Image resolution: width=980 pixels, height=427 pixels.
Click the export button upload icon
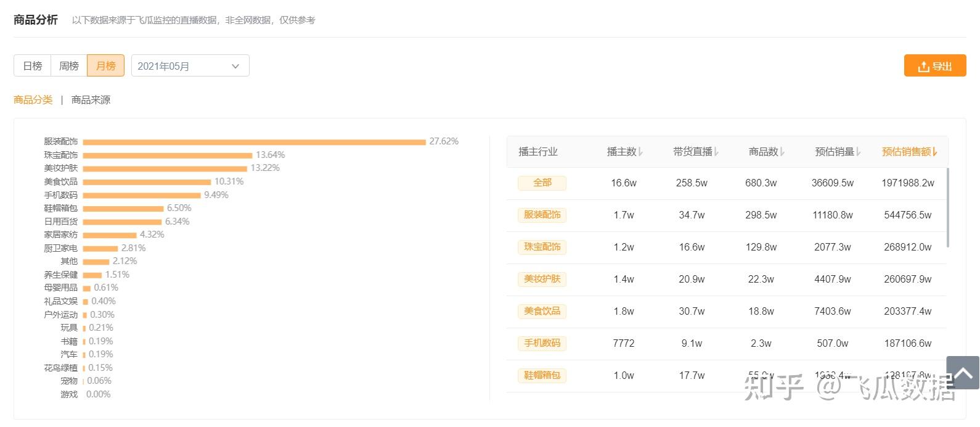pos(923,67)
